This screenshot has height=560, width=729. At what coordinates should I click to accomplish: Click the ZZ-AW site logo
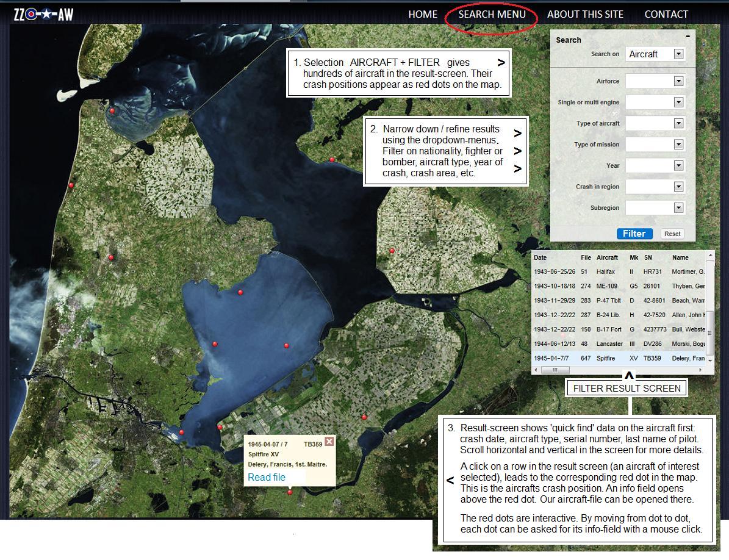coord(43,14)
